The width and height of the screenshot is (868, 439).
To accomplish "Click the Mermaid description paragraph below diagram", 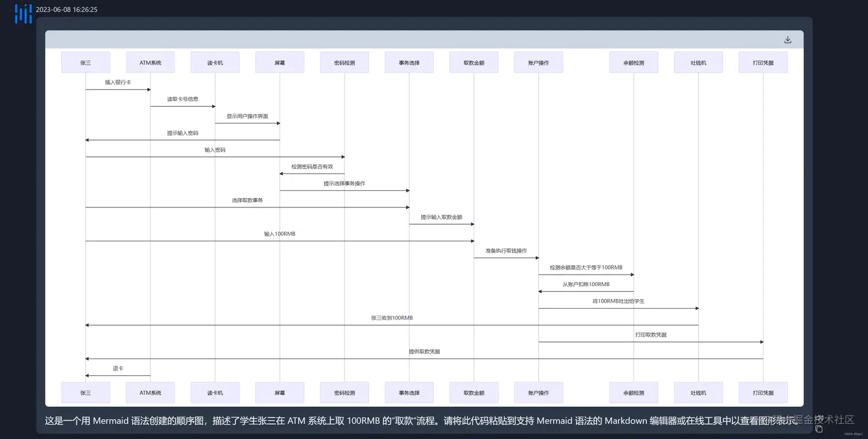I will point(422,421).
